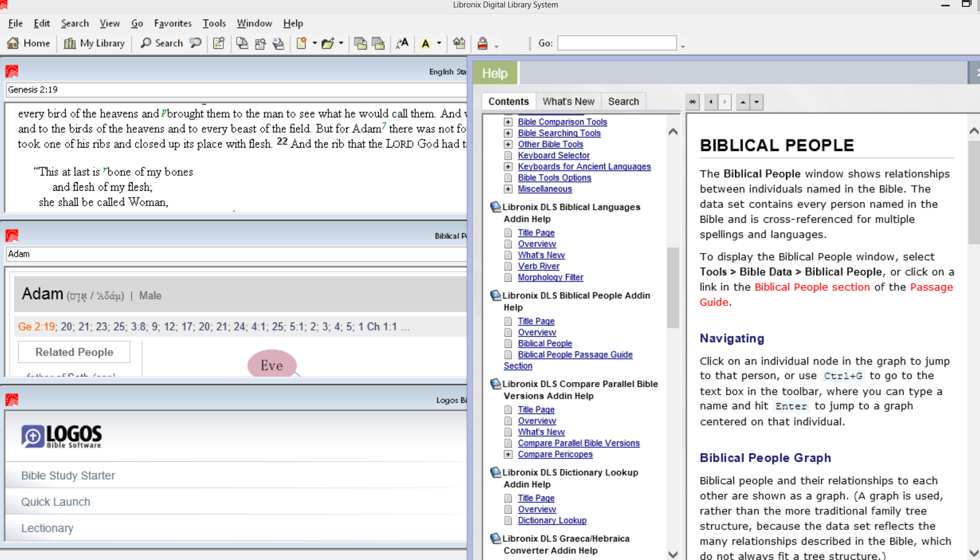This screenshot has width=980, height=560.
Task: Open the Verb River help link
Action: coord(538,266)
